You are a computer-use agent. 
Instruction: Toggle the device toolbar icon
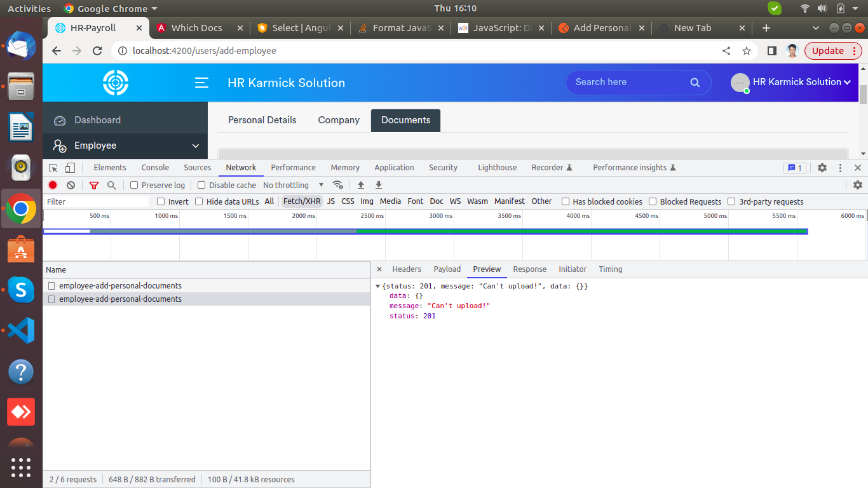tap(70, 168)
